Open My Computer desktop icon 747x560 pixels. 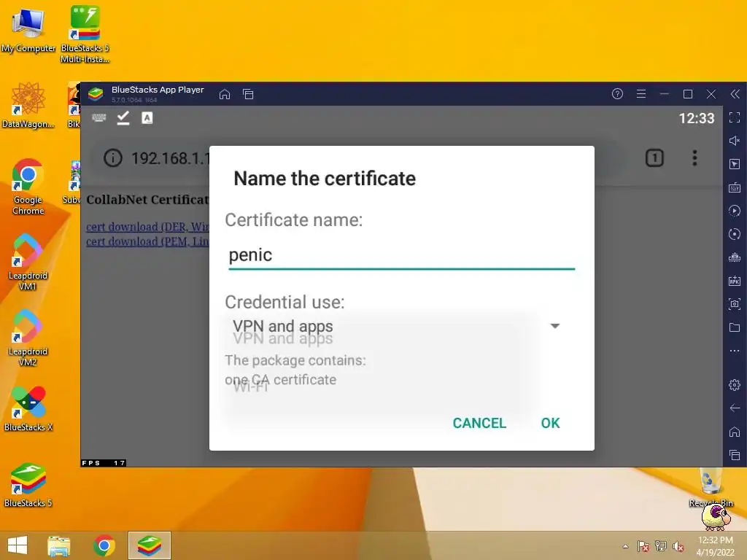tap(28, 31)
